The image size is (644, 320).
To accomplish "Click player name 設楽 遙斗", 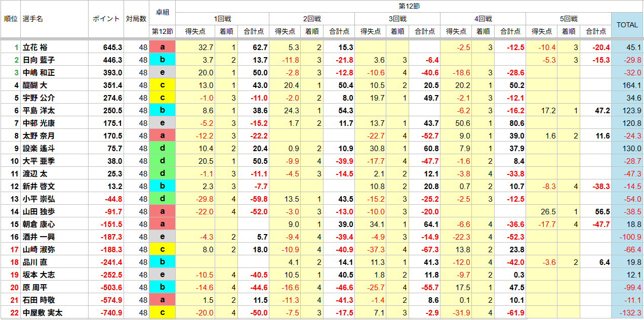I will [38, 149].
